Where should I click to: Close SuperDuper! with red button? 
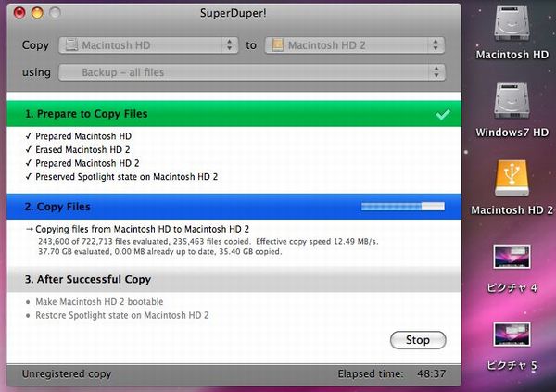[x=19, y=13]
